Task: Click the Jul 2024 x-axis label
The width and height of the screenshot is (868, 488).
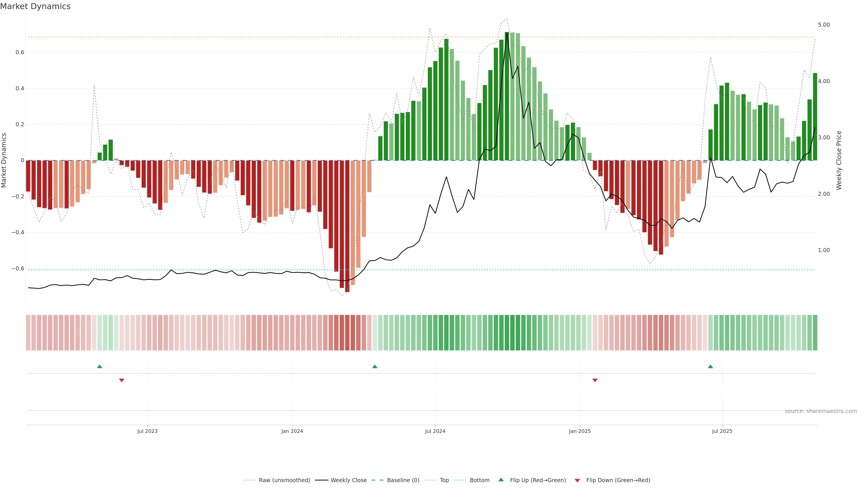Action: [x=435, y=431]
